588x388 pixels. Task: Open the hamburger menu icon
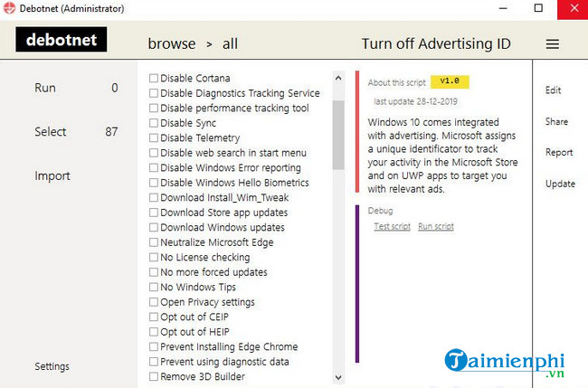click(553, 43)
